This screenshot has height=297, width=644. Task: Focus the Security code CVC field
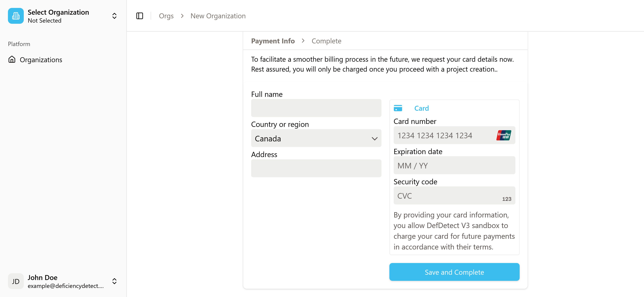coord(454,196)
